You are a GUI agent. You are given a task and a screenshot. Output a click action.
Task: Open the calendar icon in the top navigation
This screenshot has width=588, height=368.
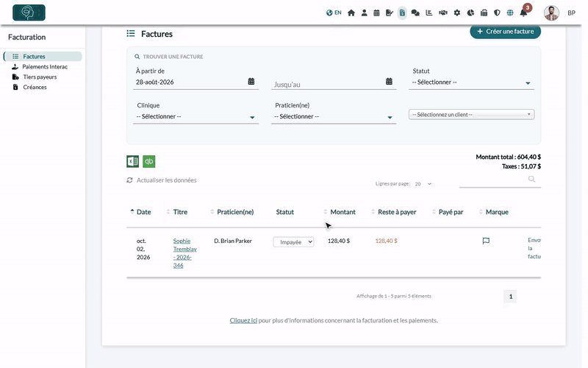point(376,13)
